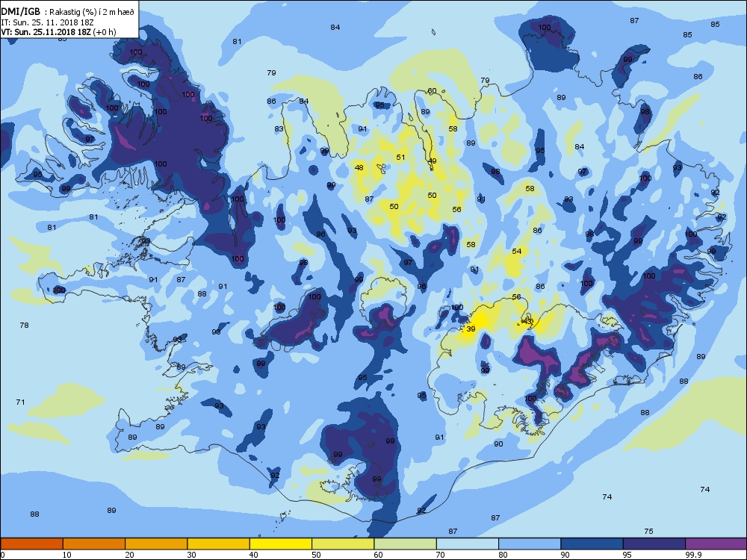The image size is (747, 560).
Task: Click the humidity value '71' over the sea
Action: (20, 402)
